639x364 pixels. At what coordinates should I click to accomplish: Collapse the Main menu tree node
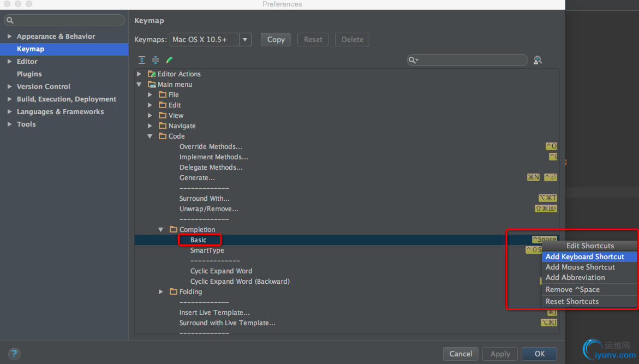click(x=139, y=85)
